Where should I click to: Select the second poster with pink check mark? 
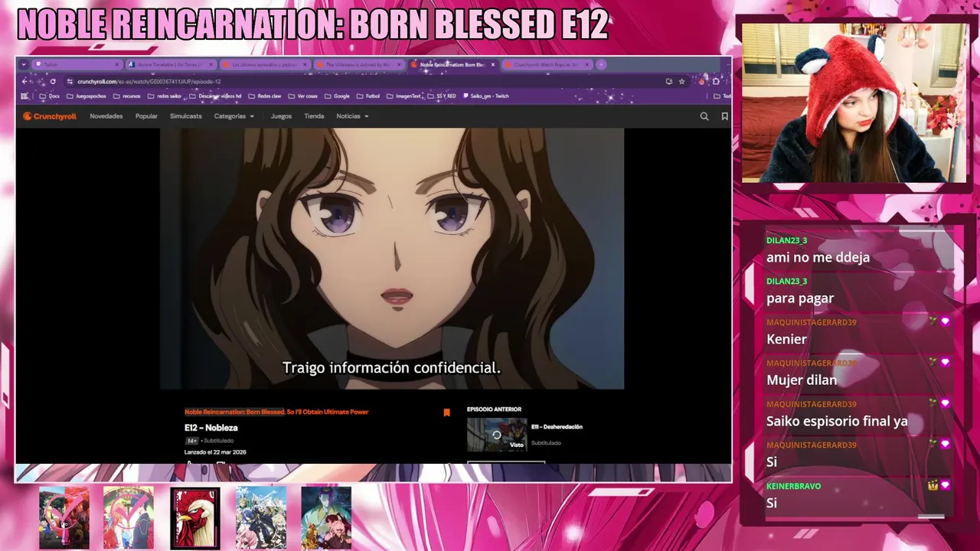point(129,518)
